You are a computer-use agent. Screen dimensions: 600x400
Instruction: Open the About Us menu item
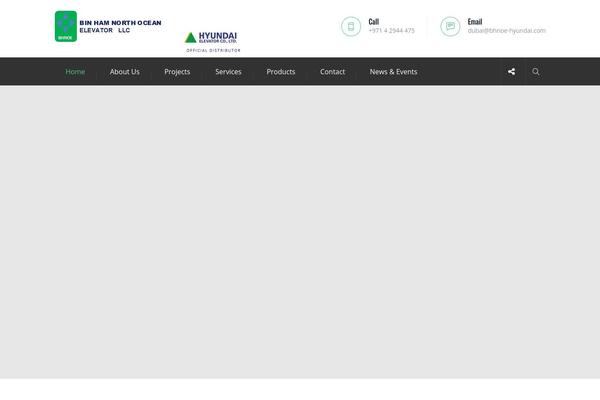point(125,72)
